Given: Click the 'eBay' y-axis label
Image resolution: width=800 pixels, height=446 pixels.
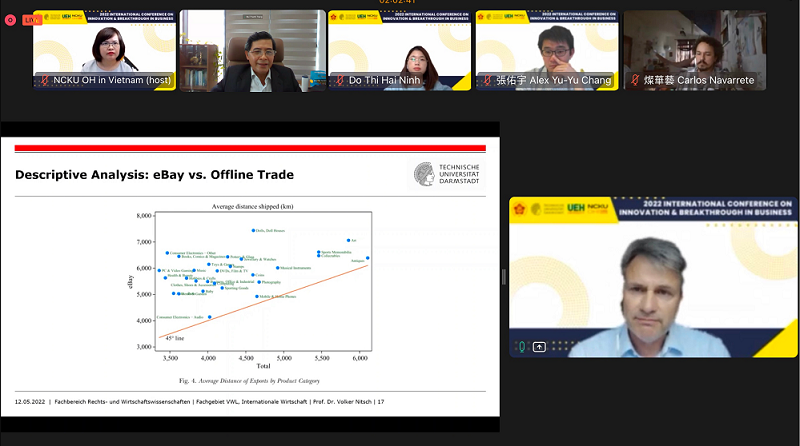Looking at the screenshot, I should (x=130, y=282).
